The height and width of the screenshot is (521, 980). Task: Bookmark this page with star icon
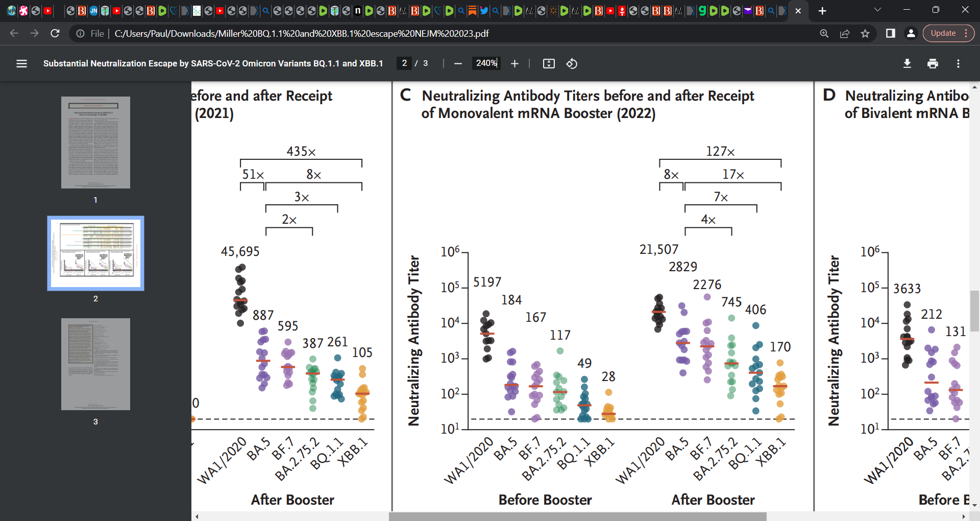point(865,33)
